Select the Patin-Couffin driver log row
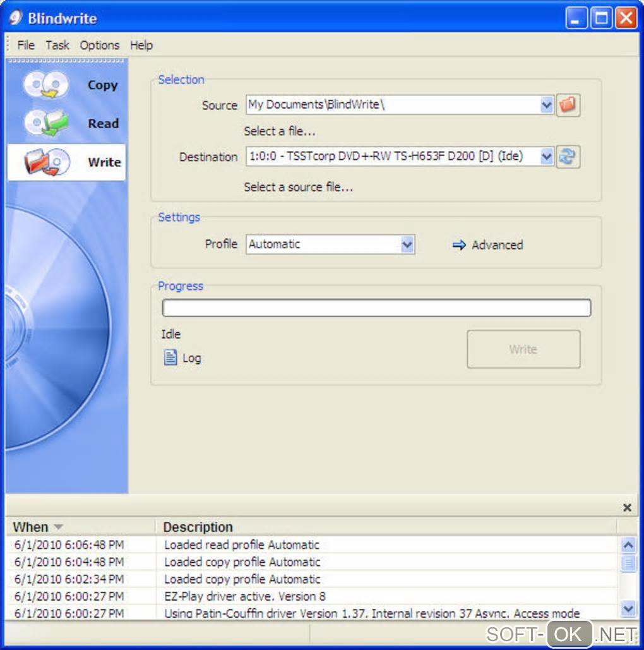Screen dimensions: 644x650 coord(313,613)
